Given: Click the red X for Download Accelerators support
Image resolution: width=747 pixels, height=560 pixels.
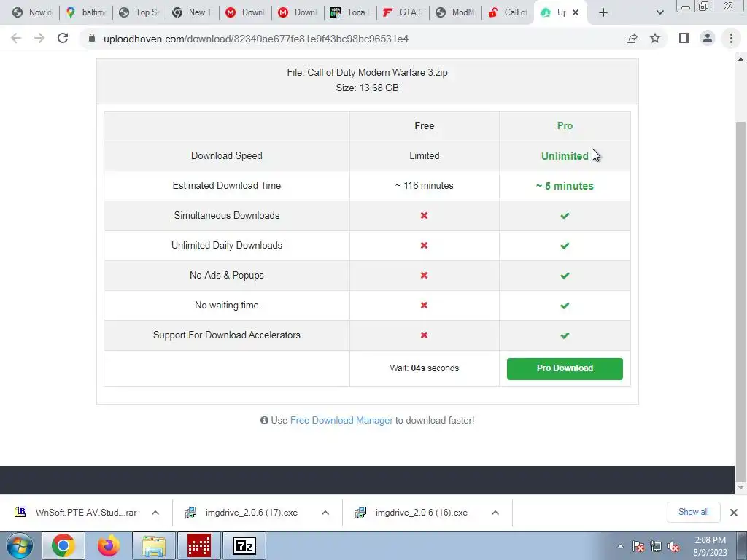Looking at the screenshot, I should pos(424,335).
